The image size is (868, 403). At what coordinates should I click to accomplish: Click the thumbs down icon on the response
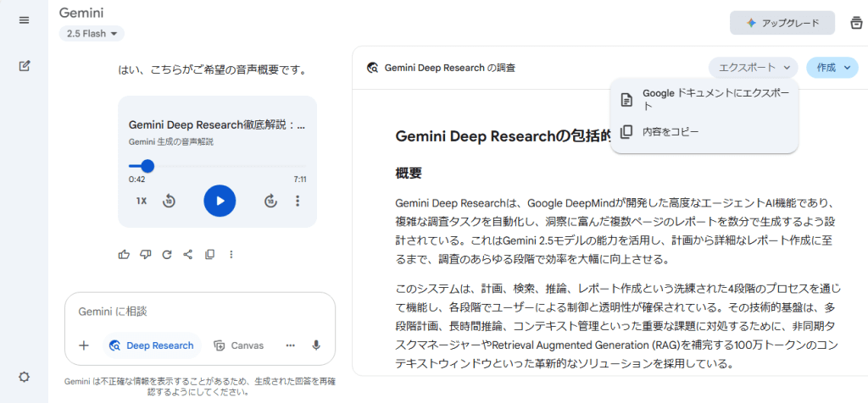click(146, 254)
